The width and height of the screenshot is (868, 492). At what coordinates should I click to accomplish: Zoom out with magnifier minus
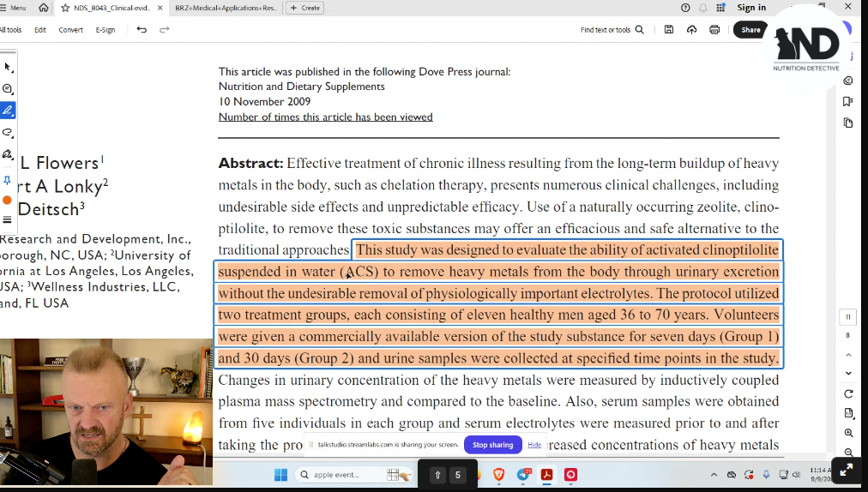[848, 453]
